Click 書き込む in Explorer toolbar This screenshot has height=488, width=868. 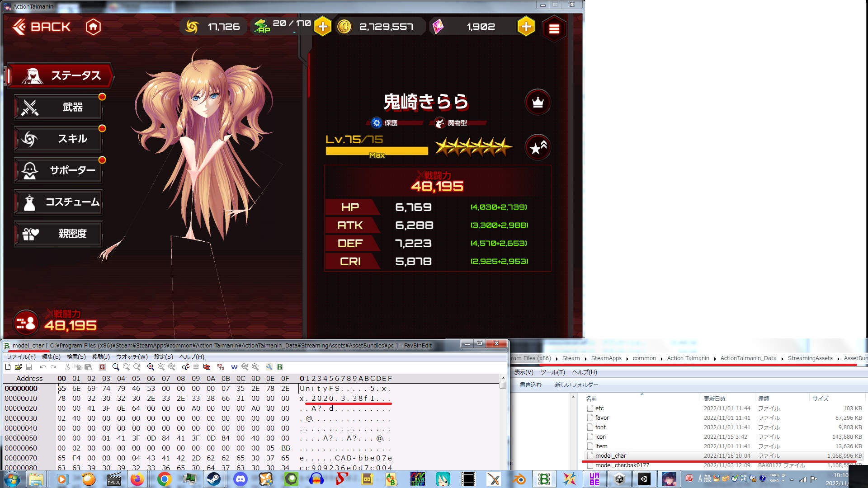point(530,385)
